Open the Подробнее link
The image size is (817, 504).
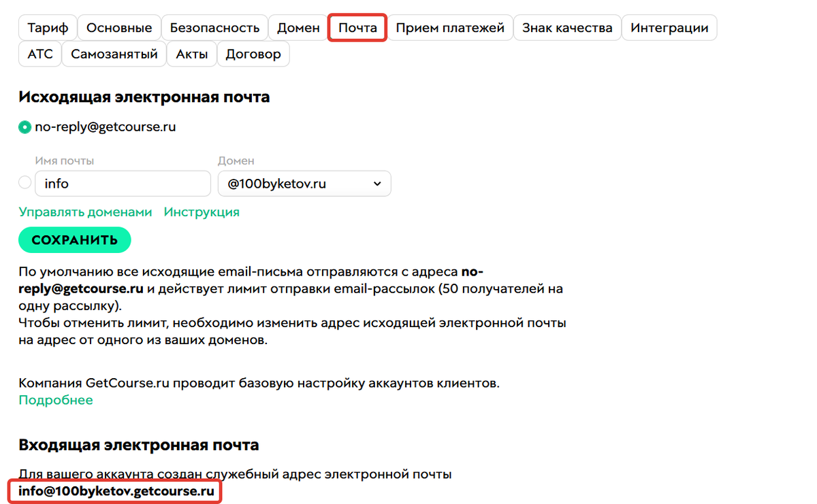[x=56, y=400]
